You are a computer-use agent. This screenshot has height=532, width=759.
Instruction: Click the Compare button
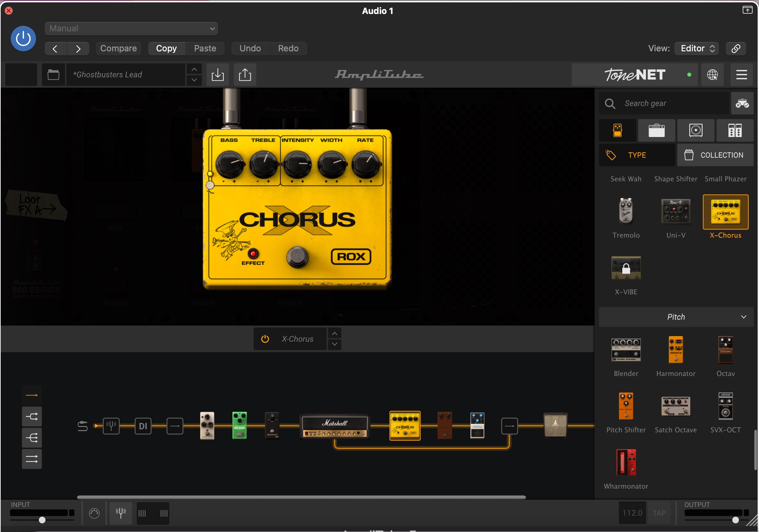pos(118,49)
